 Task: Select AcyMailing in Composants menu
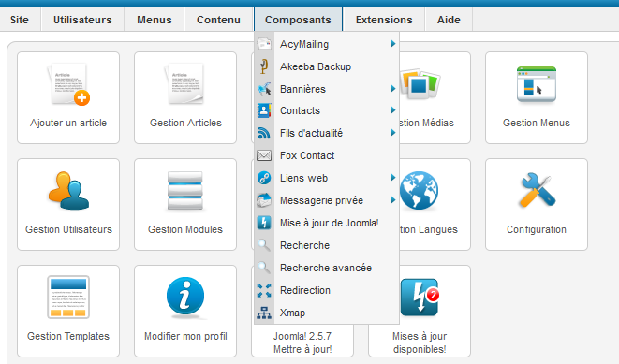click(x=304, y=44)
